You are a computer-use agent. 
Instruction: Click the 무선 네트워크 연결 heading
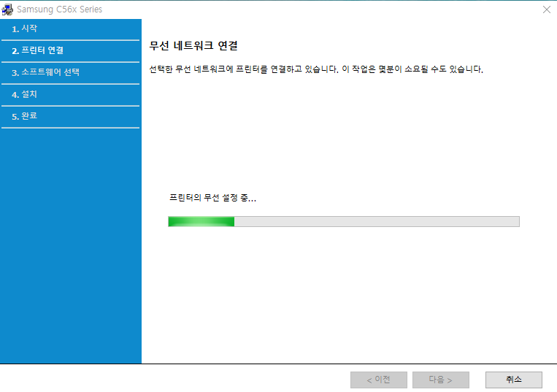[x=193, y=46]
